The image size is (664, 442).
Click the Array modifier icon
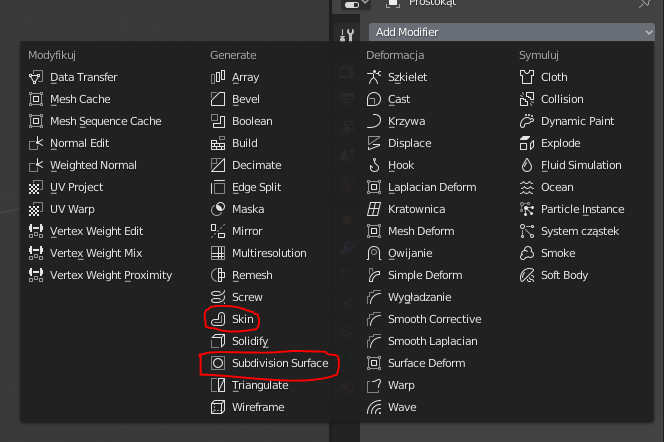[217, 77]
